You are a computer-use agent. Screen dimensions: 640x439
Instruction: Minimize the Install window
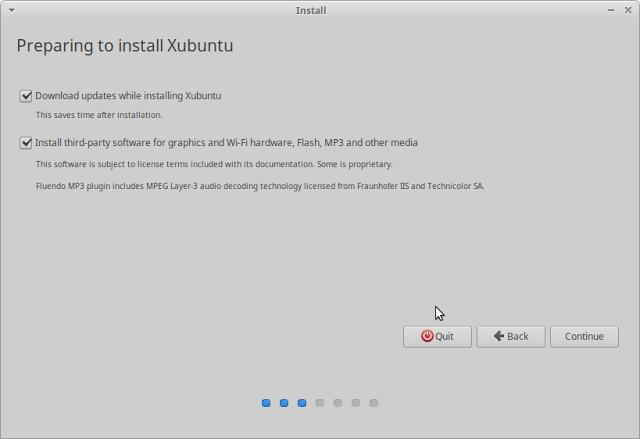click(611, 10)
